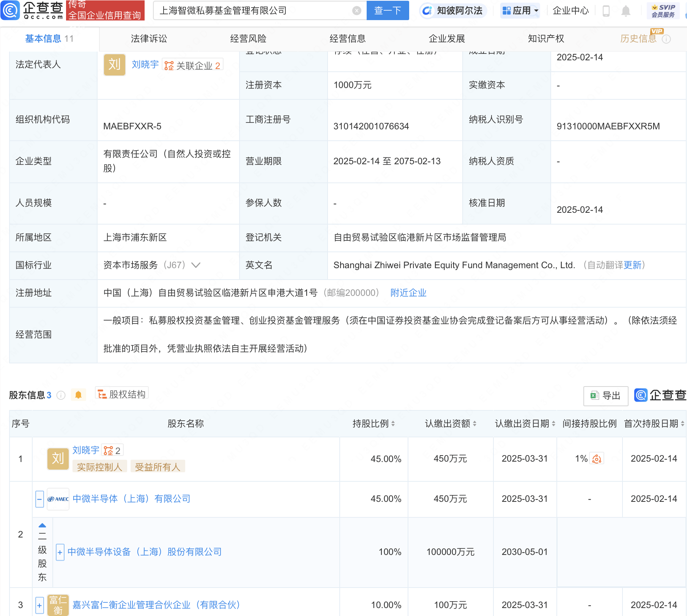The height and width of the screenshot is (616, 687).
Task: Open 嘉兴富仁衡企业管理合伙企业 link
Action: click(156, 605)
